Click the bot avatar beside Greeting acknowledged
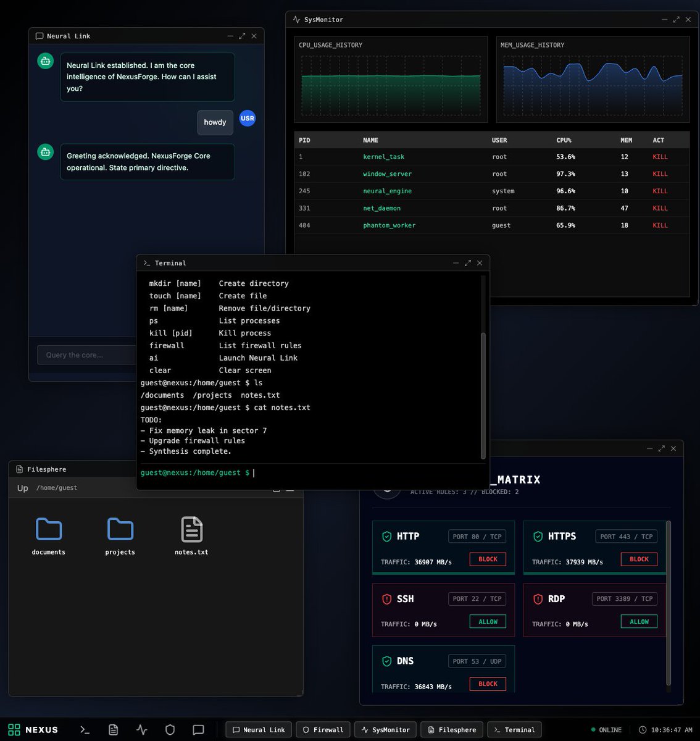 (x=46, y=152)
